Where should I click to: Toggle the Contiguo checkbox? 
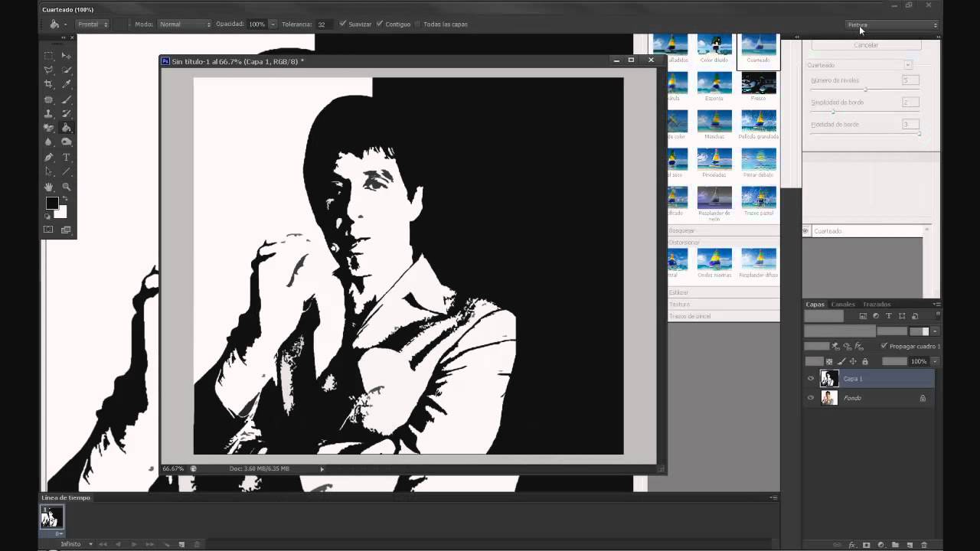pyautogui.click(x=380, y=24)
